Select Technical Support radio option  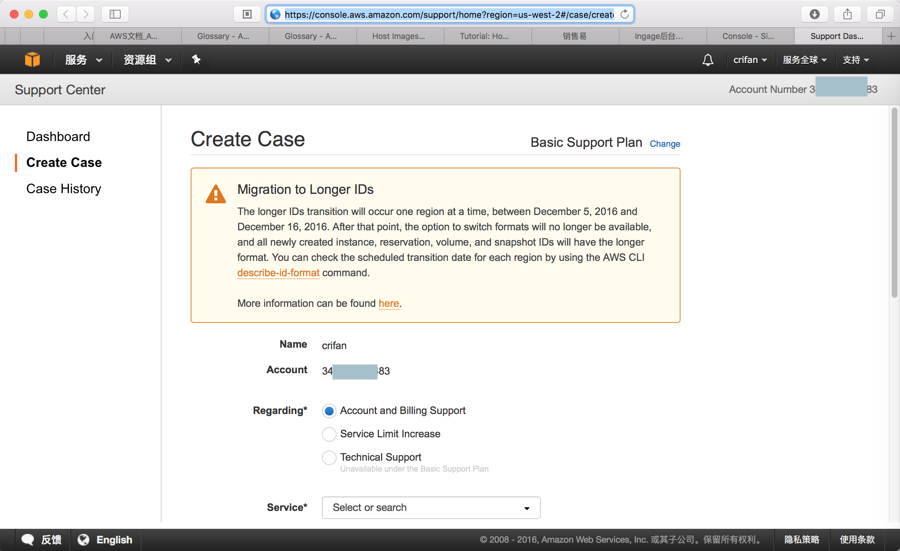[x=329, y=457]
